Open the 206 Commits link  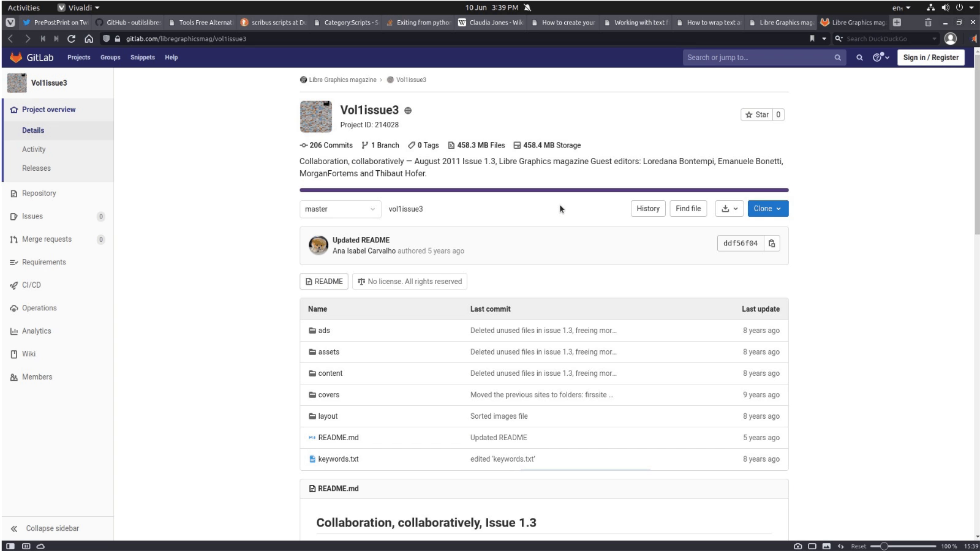(x=326, y=145)
